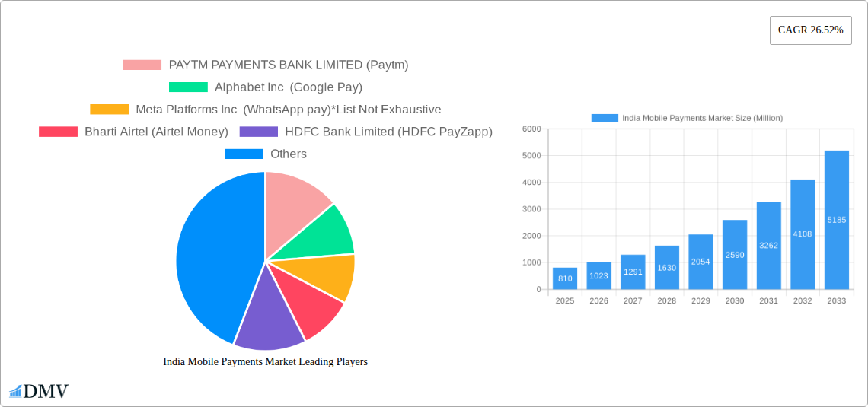The height and width of the screenshot is (407, 868).
Task: Toggle the Alphabet Inc Google Pay swatch
Action: click(x=188, y=87)
